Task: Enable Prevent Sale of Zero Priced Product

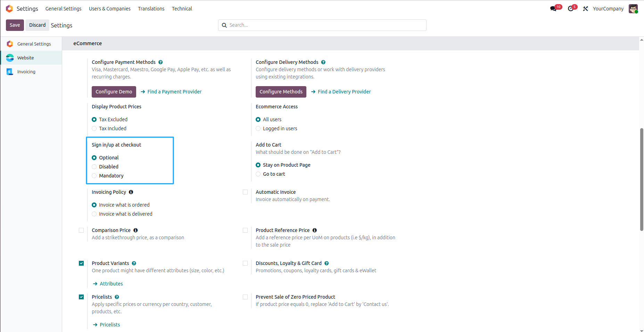Action: pos(245,297)
